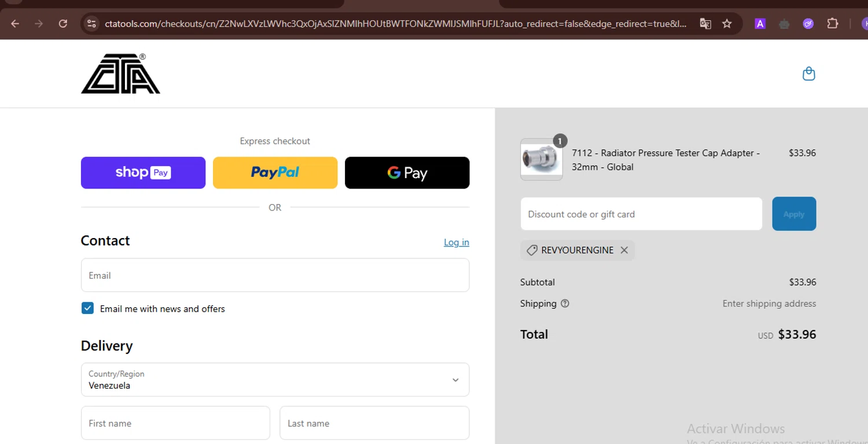Reload the checkout page
868x444 pixels.
[x=63, y=24]
